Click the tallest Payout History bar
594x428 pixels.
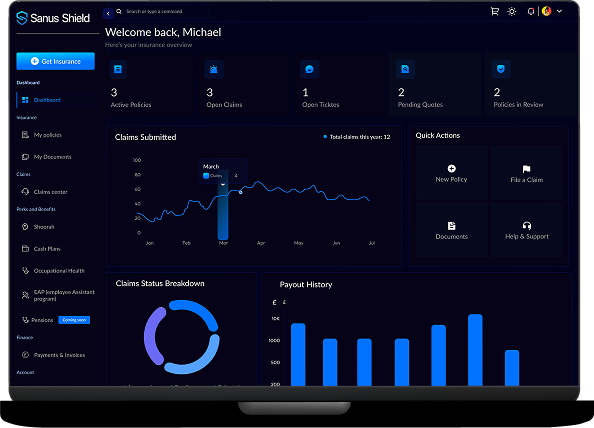click(x=475, y=350)
